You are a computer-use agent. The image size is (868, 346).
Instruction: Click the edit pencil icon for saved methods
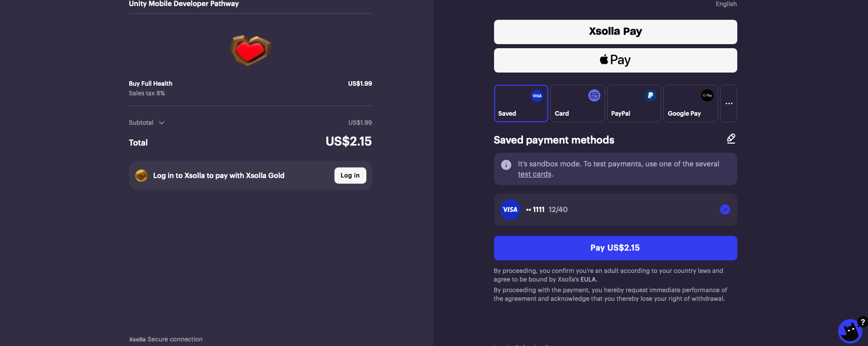731,139
